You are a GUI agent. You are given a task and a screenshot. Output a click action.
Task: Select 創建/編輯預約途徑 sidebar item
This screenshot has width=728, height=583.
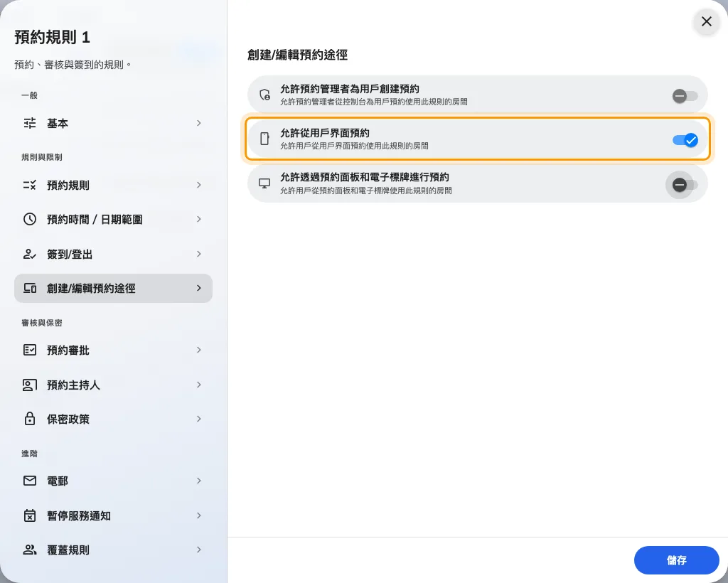113,288
